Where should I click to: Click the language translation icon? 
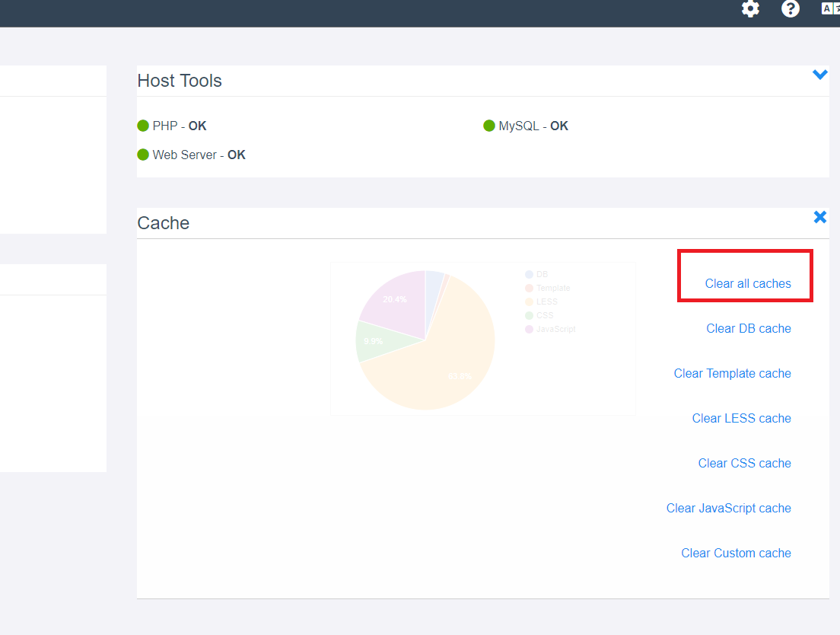coord(830,9)
